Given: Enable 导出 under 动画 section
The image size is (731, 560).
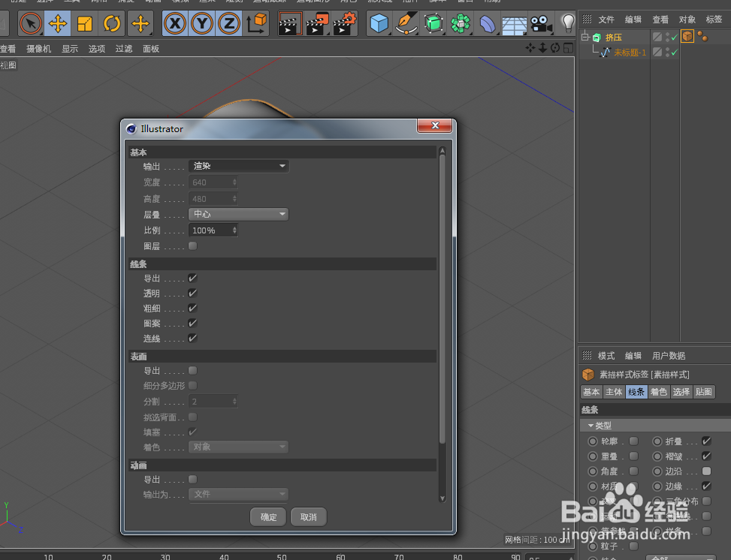Looking at the screenshot, I should click(192, 479).
